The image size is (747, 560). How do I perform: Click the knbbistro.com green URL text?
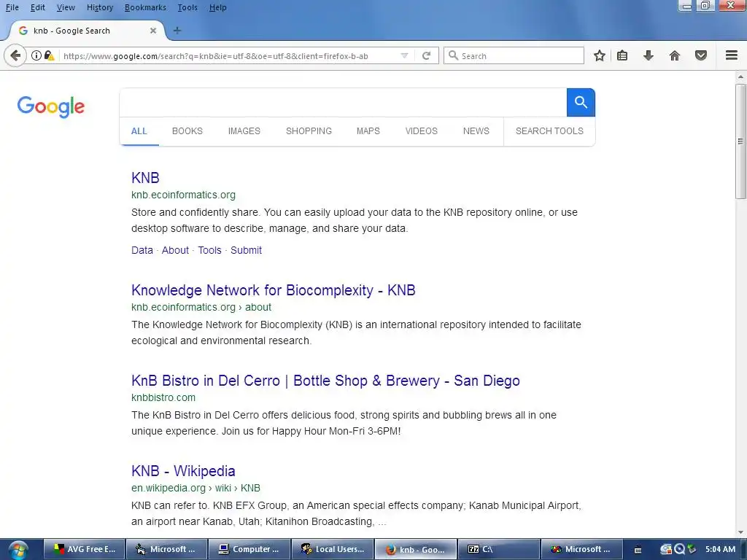click(x=163, y=397)
